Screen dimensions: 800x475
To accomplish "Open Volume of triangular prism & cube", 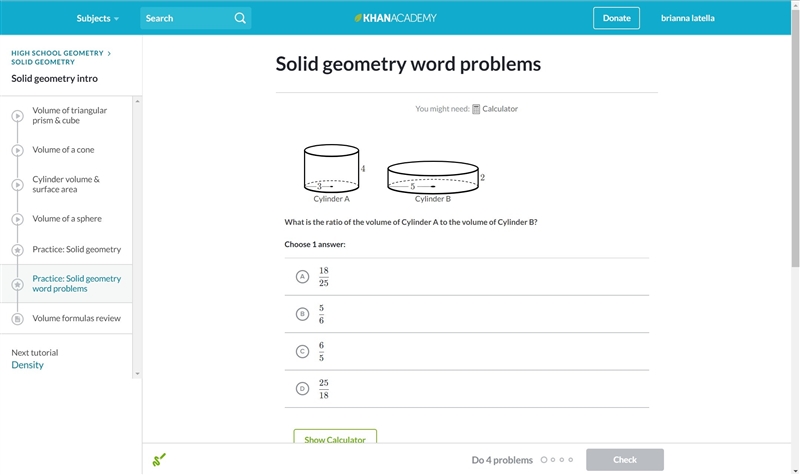I will [x=69, y=115].
